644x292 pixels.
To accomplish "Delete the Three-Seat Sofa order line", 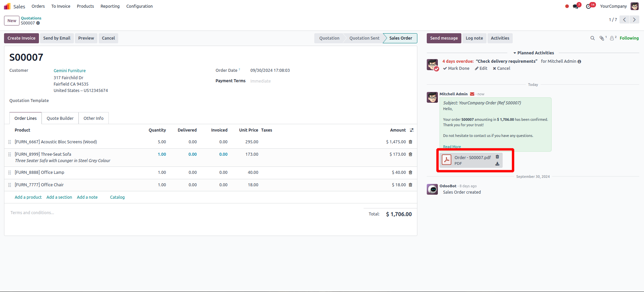I will tap(410, 154).
